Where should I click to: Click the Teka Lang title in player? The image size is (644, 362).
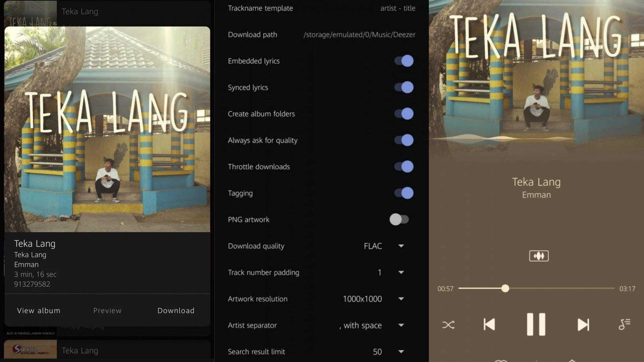pos(536,182)
